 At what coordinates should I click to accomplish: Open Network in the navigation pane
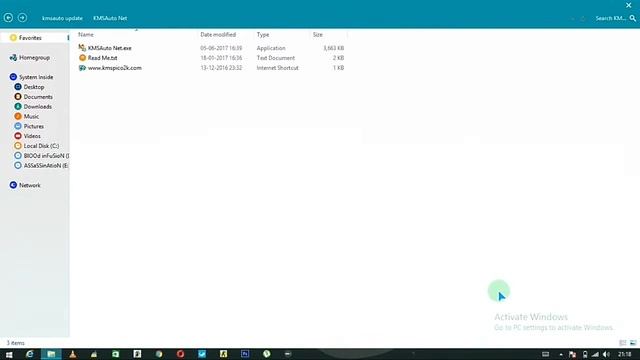[x=29, y=185]
